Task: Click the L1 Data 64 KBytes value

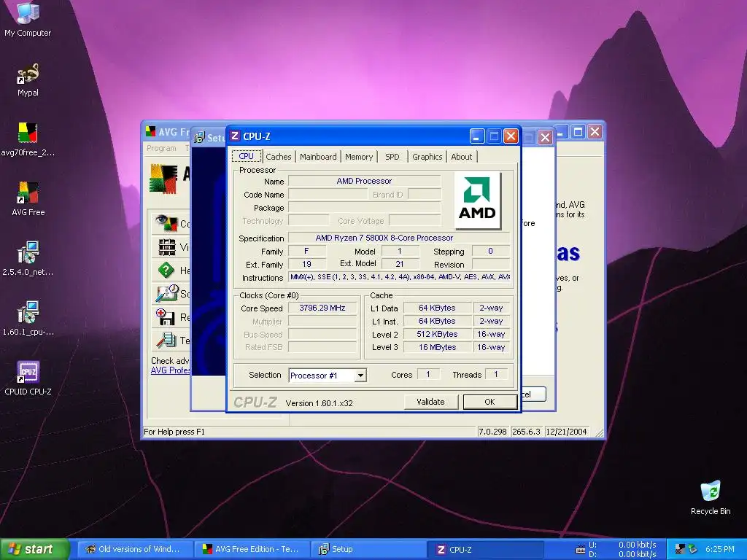Action: 438,308
